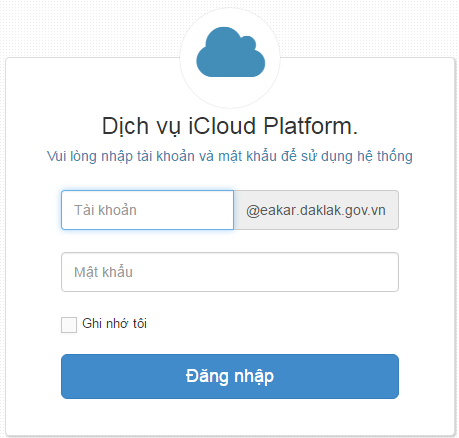Click the Mật khẩu password field
The height and width of the screenshot is (438, 459).
pyautogui.click(x=230, y=272)
